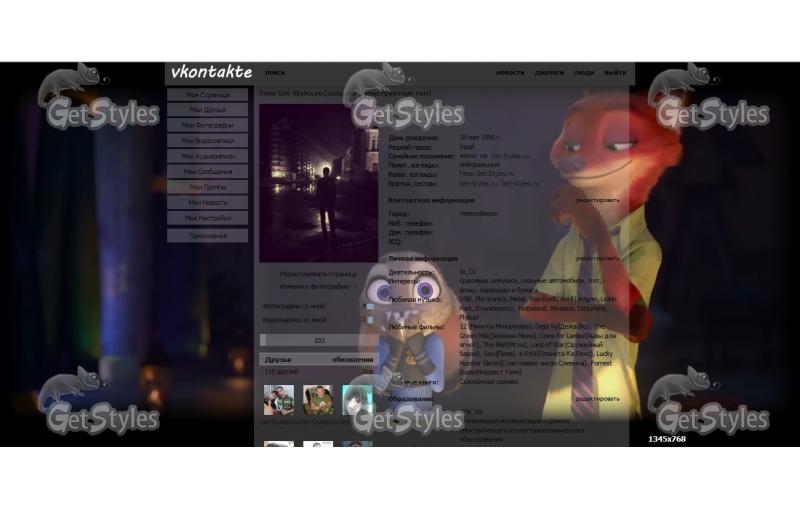Click the Либеральные political views value
The height and width of the screenshot is (509, 800).
pos(479,165)
